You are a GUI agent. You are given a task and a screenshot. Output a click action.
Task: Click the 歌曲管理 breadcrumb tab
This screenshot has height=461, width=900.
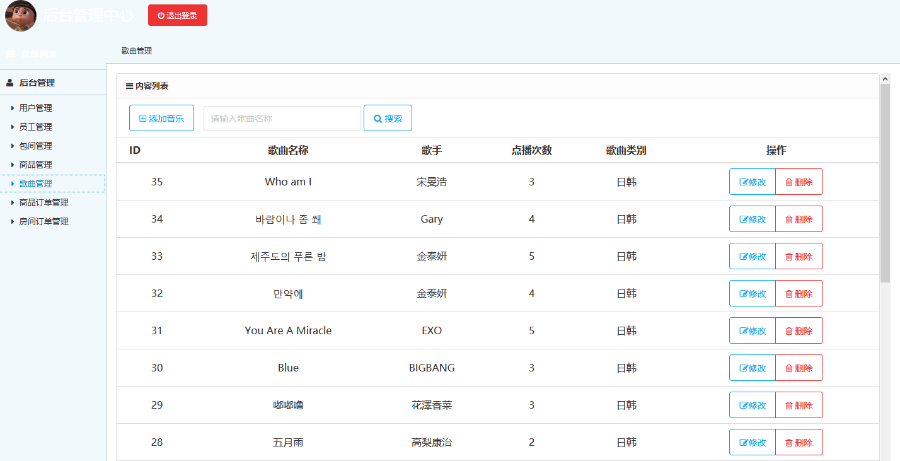137,51
